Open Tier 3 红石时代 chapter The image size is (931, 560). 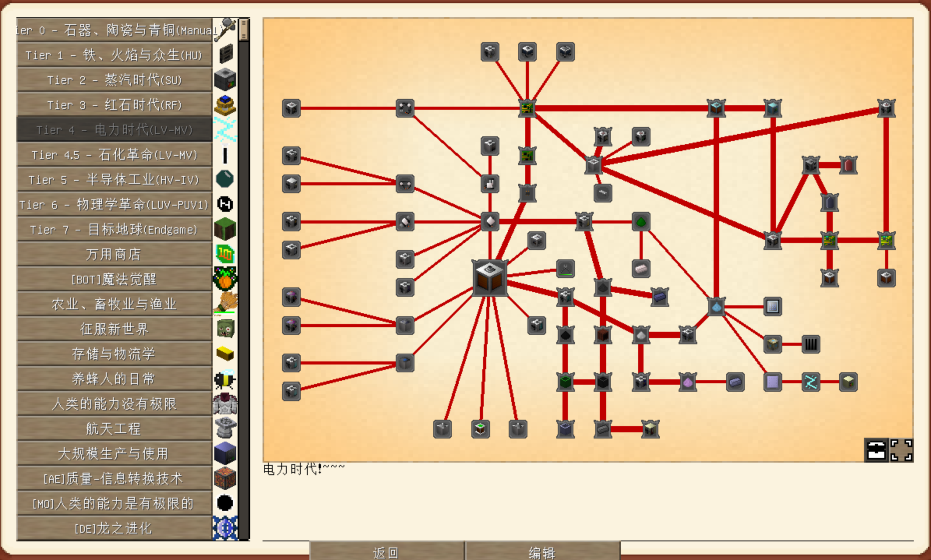coord(114,105)
